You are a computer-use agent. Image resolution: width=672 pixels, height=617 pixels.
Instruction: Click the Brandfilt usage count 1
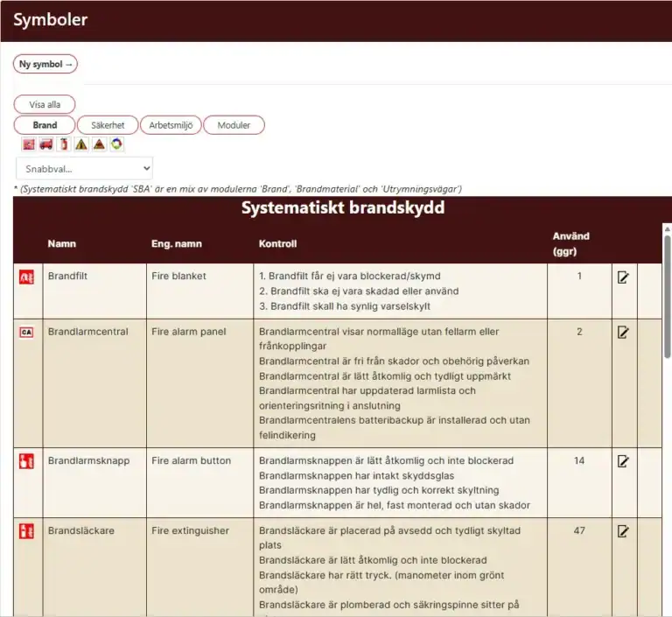pos(579,276)
